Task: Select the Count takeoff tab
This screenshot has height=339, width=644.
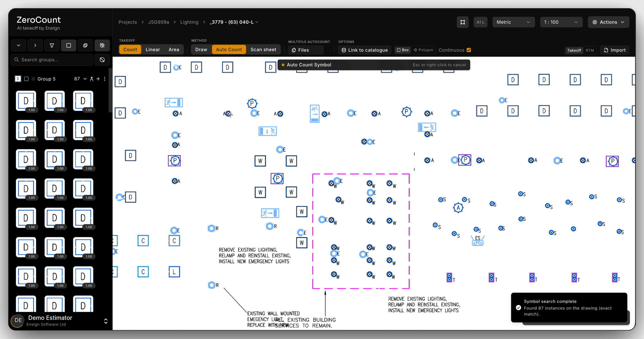Action: 130,50
